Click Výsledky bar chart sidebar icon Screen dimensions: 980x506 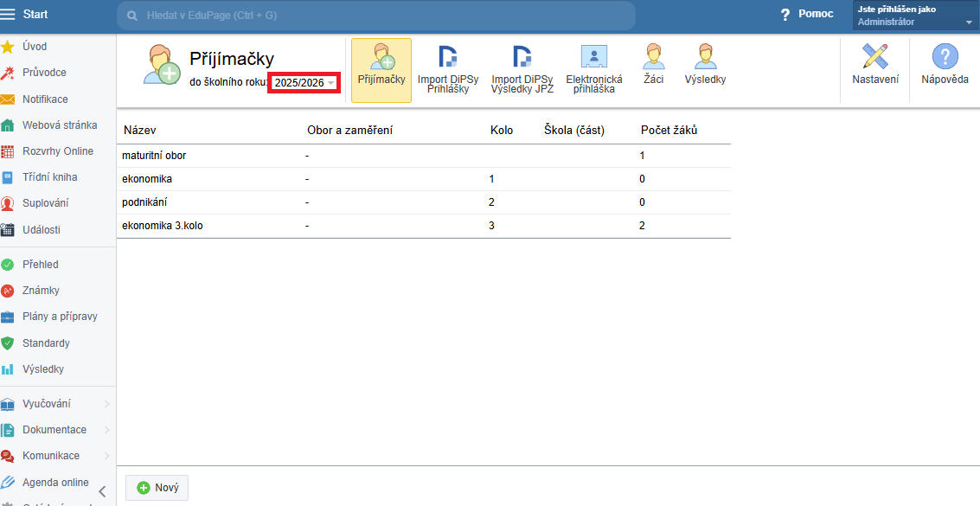click(x=8, y=369)
